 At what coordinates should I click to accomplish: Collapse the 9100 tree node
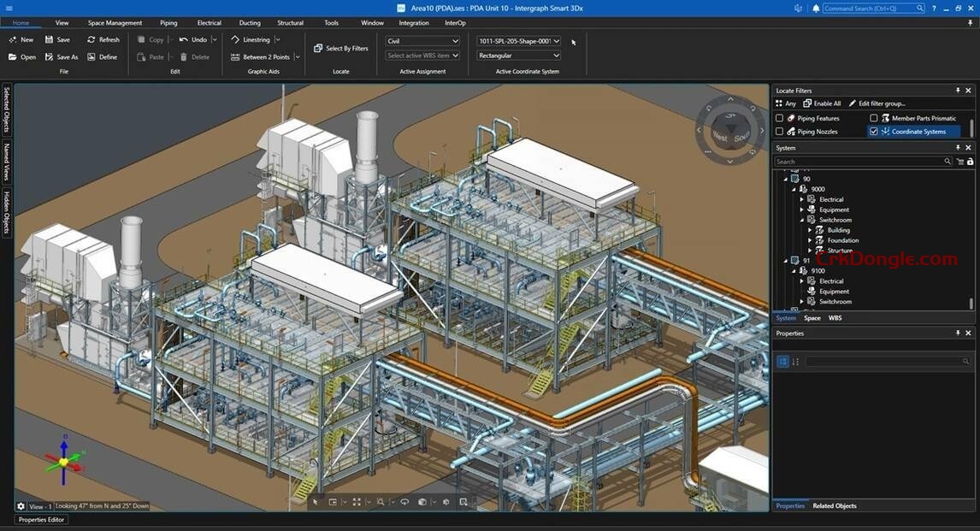click(x=794, y=270)
